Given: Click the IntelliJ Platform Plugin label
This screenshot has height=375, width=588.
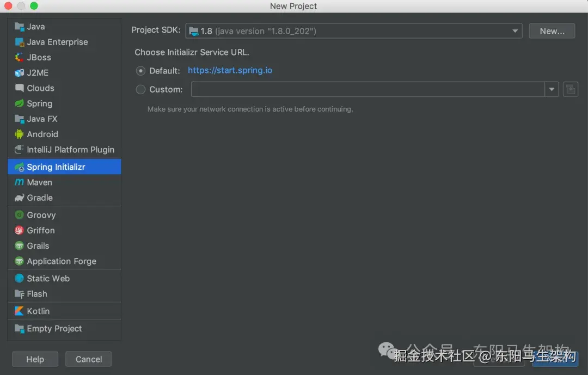Looking at the screenshot, I should [x=70, y=150].
